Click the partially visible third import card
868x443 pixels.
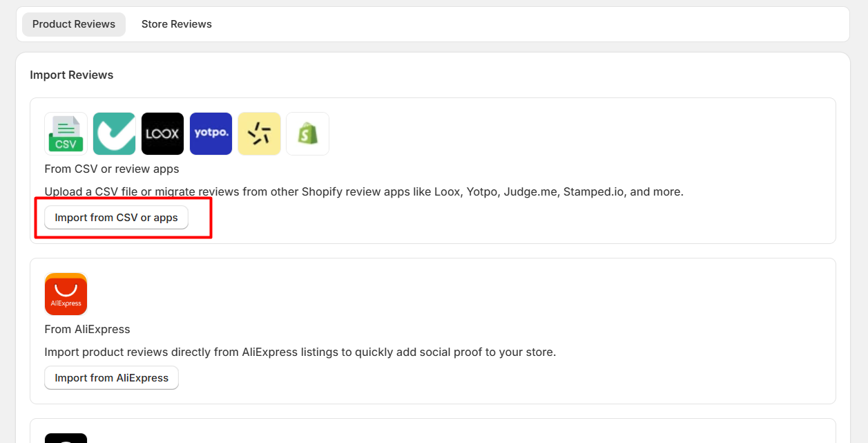433,431
